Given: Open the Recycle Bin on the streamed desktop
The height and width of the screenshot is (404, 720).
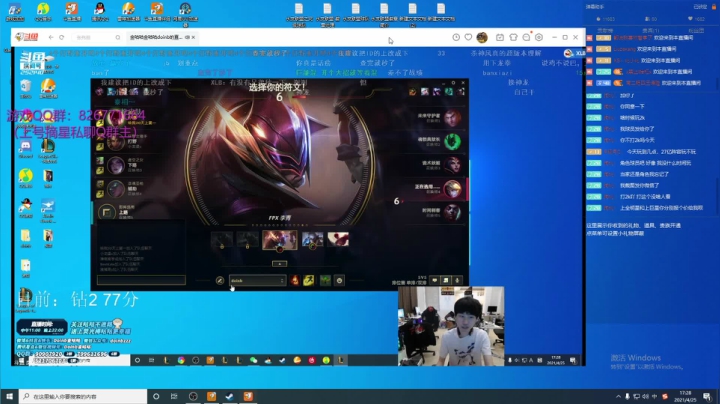Looking at the screenshot, I should (x=26, y=89).
